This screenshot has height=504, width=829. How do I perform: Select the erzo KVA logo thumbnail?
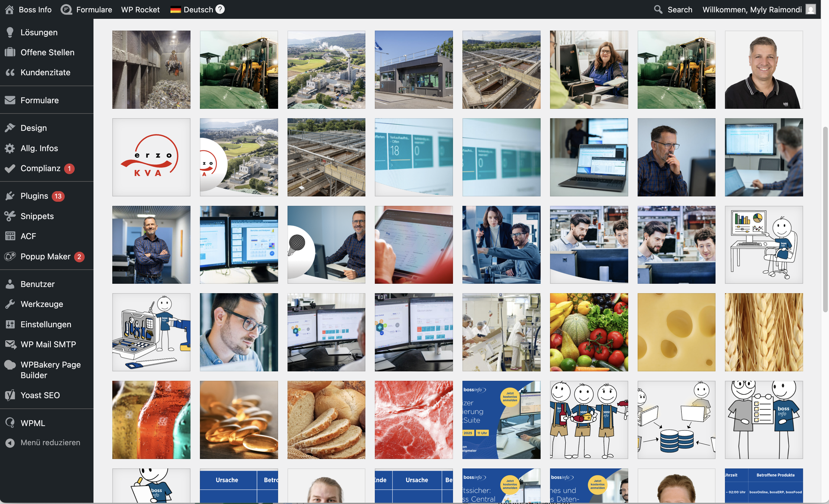click(x=151, y=157)
